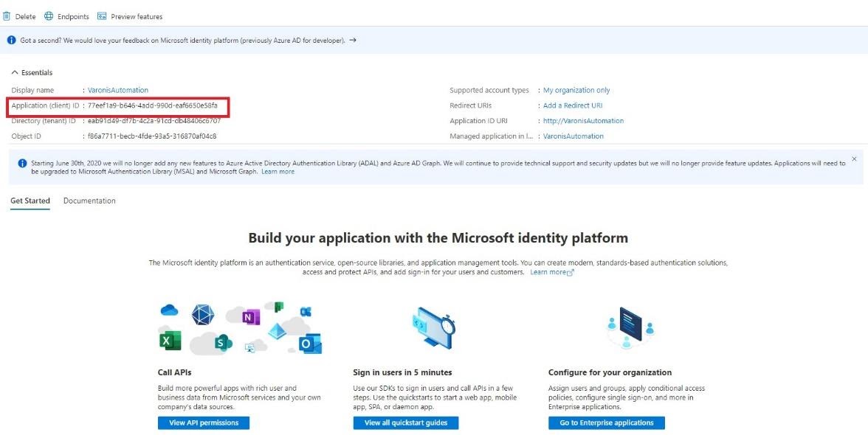The image size is (868, 435).
Task: Click the Call APIs heading
Action: click(x=174, y=372)
